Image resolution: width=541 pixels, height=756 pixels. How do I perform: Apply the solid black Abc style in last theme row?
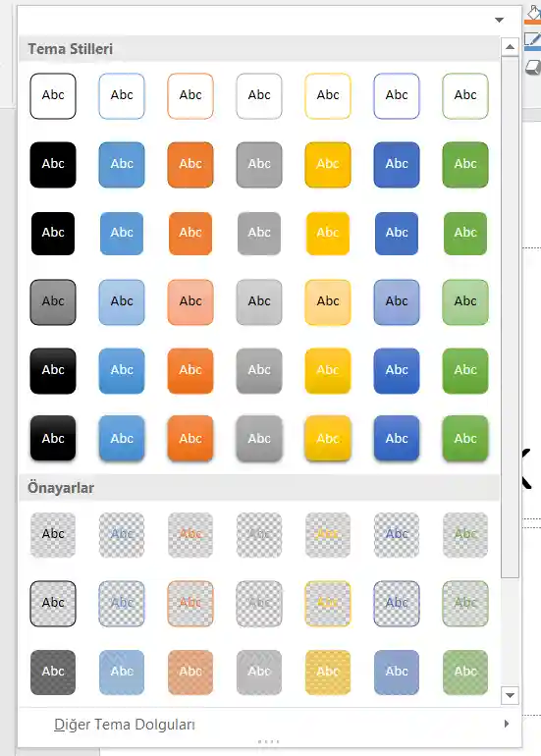pos(53,438)
